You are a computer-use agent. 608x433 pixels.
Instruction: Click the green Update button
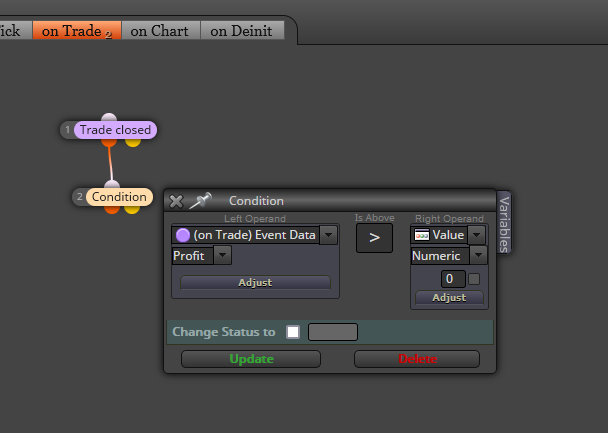(x=251, y=359)
